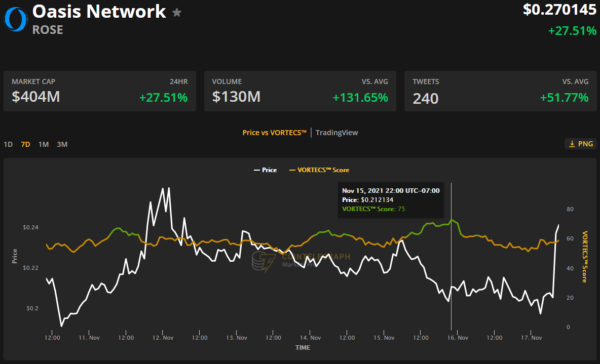Click the 17. Nov tick on time axis
600x364 pixels.
(x=532, y=338)
